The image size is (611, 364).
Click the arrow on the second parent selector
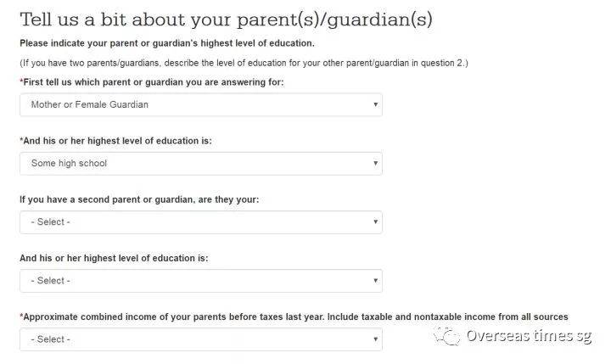pos(375,221)
